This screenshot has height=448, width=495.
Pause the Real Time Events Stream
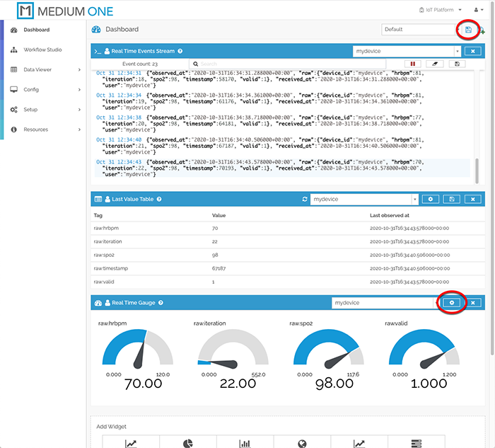point(413,64)
